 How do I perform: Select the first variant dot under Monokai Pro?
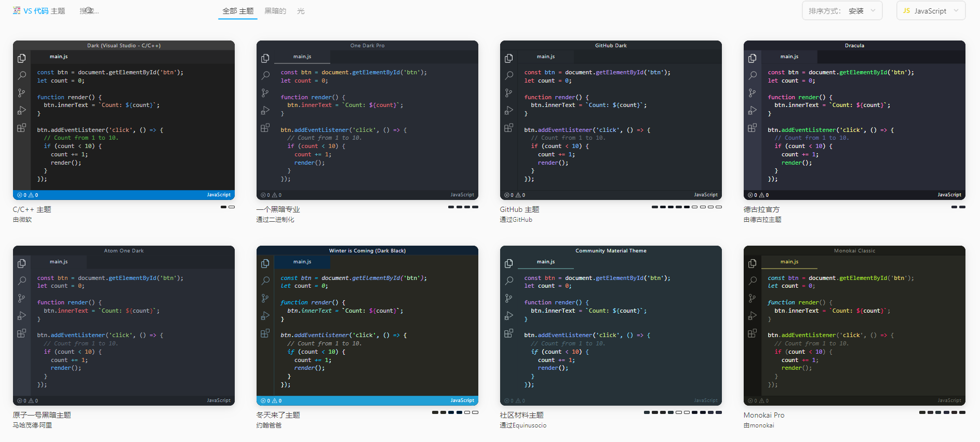coord(922,412)
